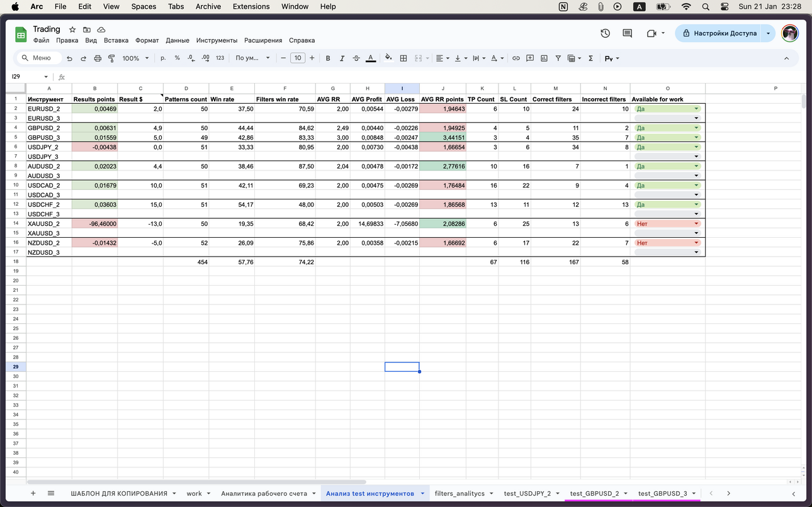Toggle italic formatting
This screenshot has width=812, height=507.
[342, 58]
